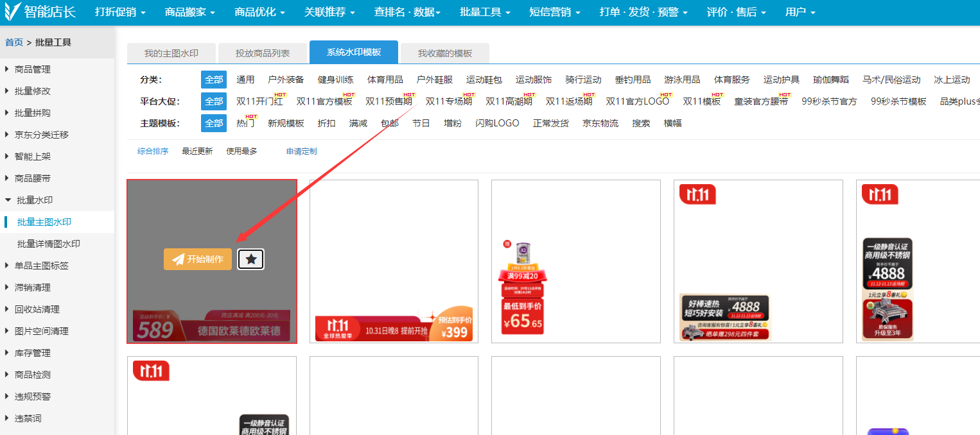Open the 投放商品列表 tab

(x=262, y=53)
